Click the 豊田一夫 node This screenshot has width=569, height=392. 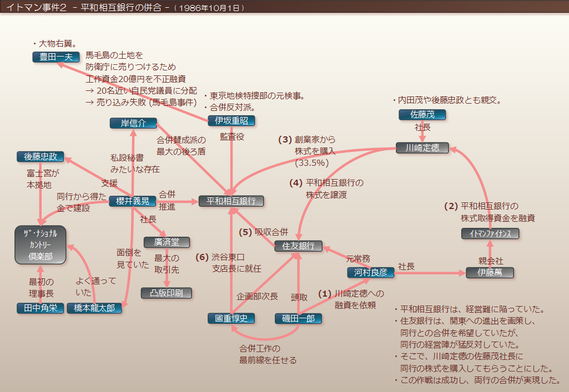(56, 57)
